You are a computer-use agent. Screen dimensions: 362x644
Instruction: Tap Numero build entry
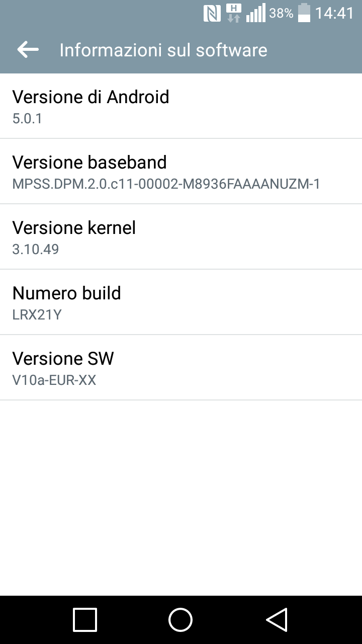click(181, 302)
